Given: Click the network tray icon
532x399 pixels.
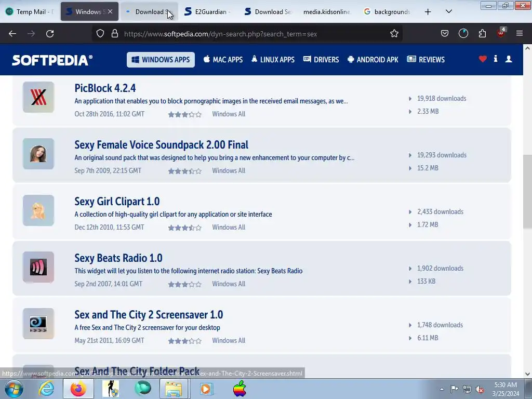Looking at the screenshot, I should pyautogui.click(x=467, y=389).
